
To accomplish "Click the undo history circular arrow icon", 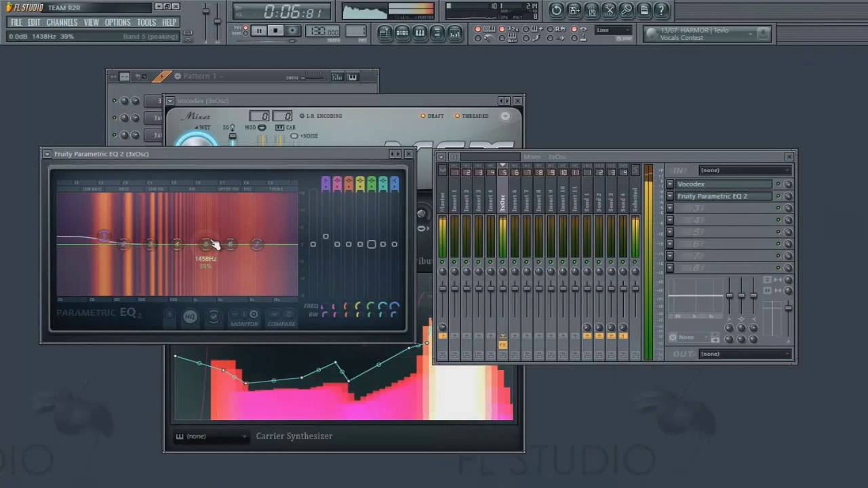I will click(557, 10).
